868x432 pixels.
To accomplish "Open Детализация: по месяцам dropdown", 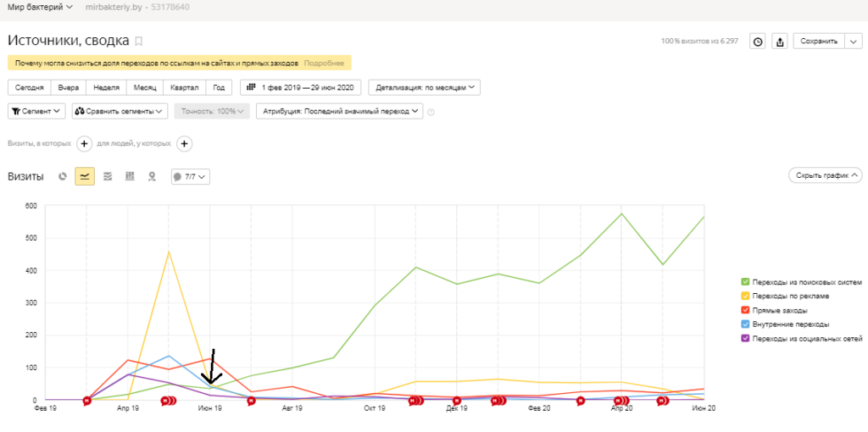I will (x=425, y=87).
